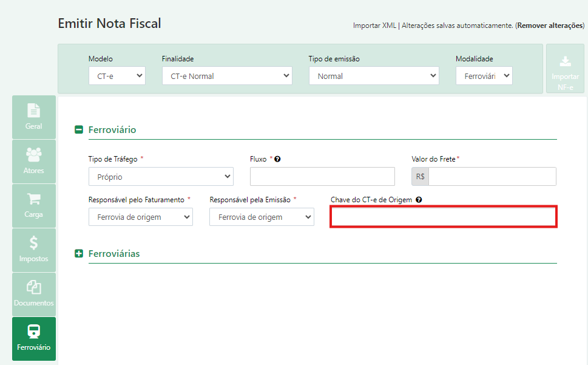Click the Ferroviário section heading
588x365 pixels.
[112, 130]
